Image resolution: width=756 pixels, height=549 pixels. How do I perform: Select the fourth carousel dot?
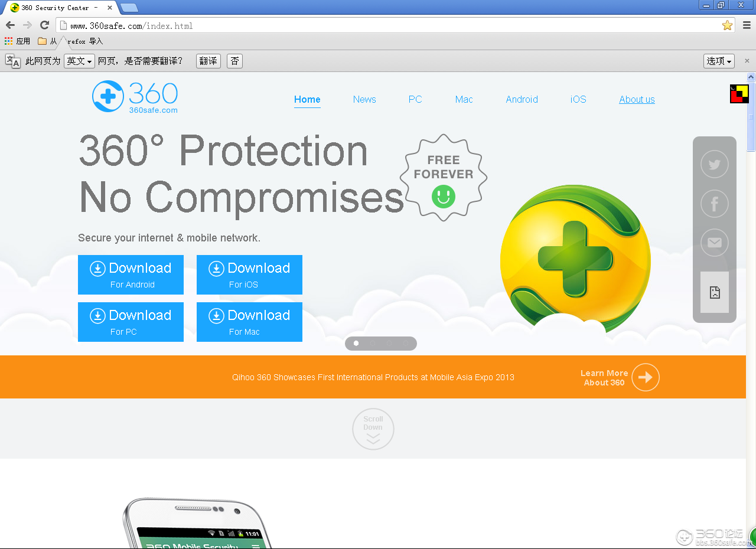[405, 343]
